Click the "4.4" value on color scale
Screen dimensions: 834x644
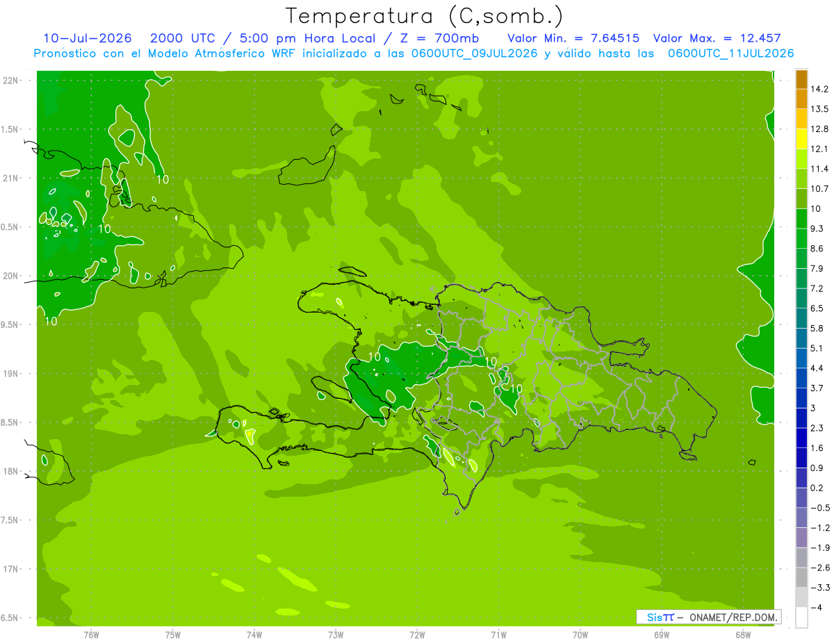[x=817, y=368]
